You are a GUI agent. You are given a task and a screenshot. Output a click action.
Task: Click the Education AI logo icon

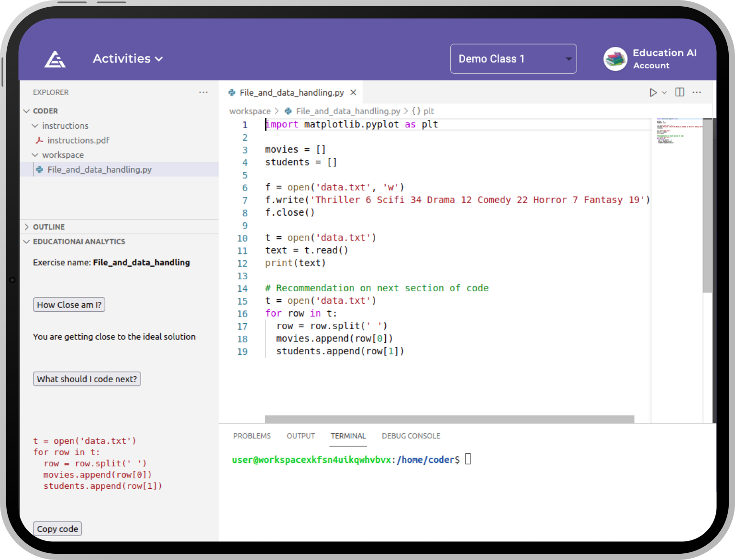pyautogui.click(x=55, y=59)
